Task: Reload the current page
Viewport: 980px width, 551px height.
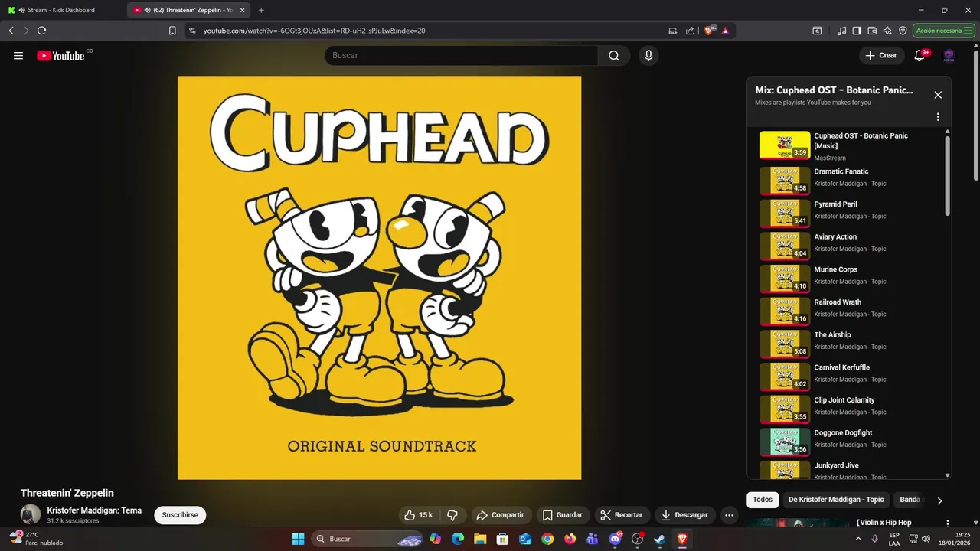Action: (41, 31)
